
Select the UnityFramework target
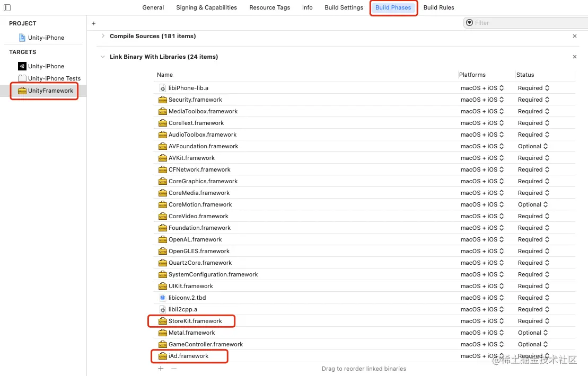pyautogui.click(x=46, y=91)
